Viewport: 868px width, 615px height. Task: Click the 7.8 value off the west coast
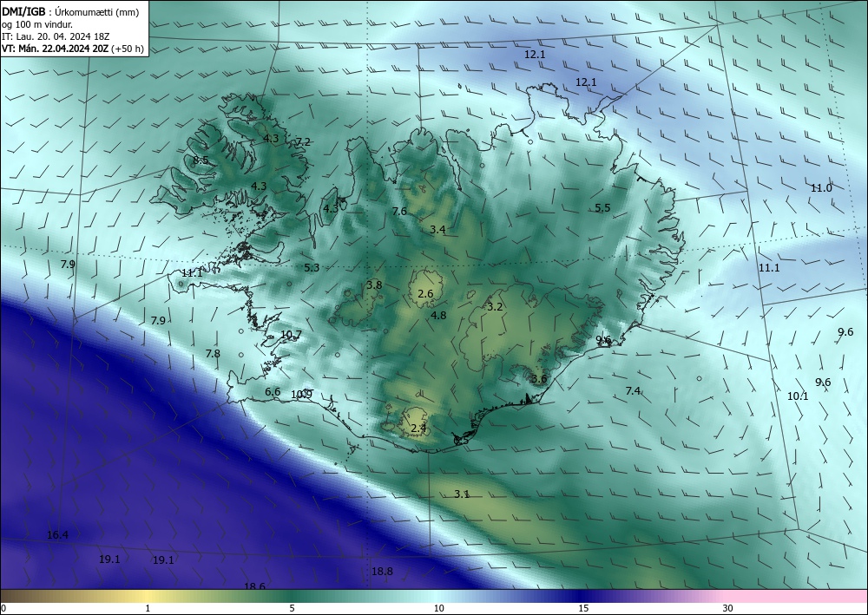pyautogui.click(x=213, y=353)
